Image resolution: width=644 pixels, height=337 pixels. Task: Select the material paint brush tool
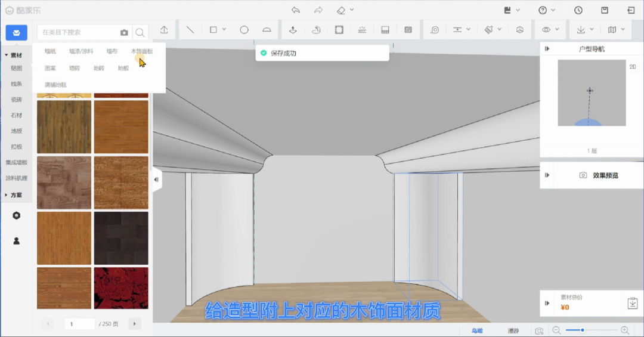488,30
